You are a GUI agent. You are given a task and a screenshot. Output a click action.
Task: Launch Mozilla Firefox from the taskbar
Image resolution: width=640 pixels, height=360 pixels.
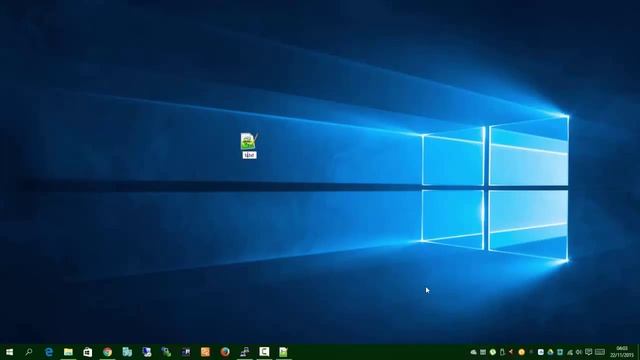point(225,352)
